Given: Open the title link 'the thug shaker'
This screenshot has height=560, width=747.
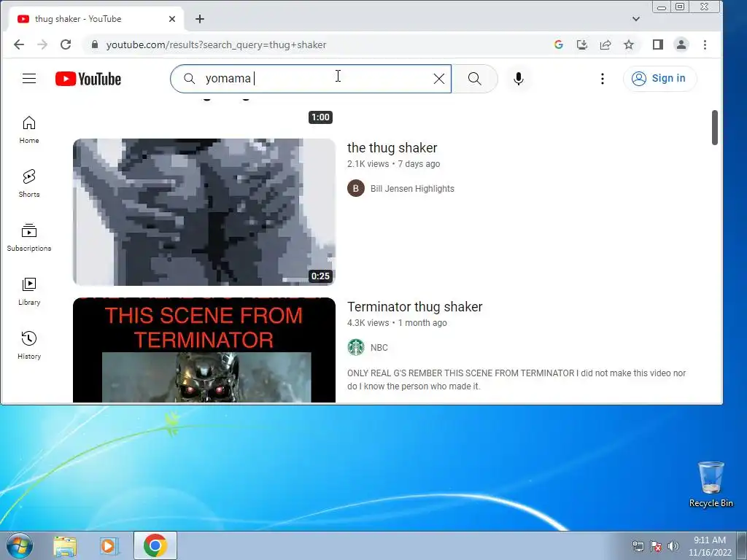Looking at the screenshot, I should tap(392, 147).
